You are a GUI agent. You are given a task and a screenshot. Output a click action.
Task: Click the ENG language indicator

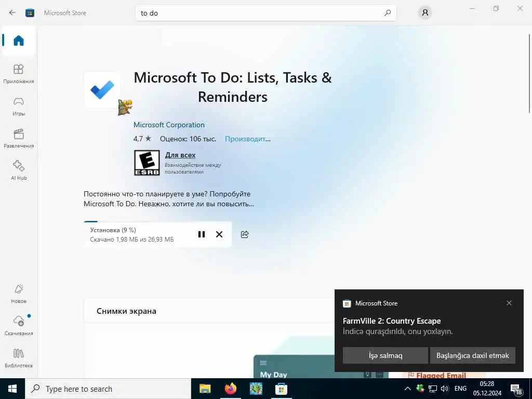click(460, 389)
